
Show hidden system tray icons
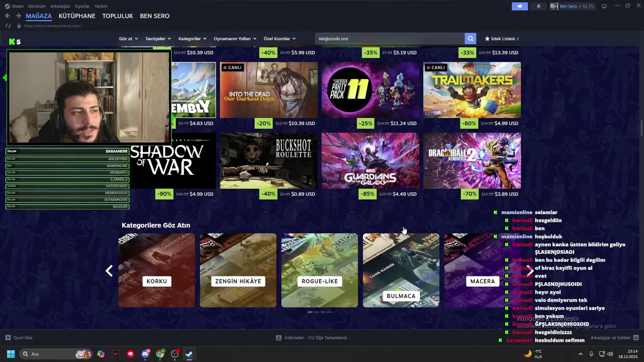pyautogui.click(x=580, y=354)
